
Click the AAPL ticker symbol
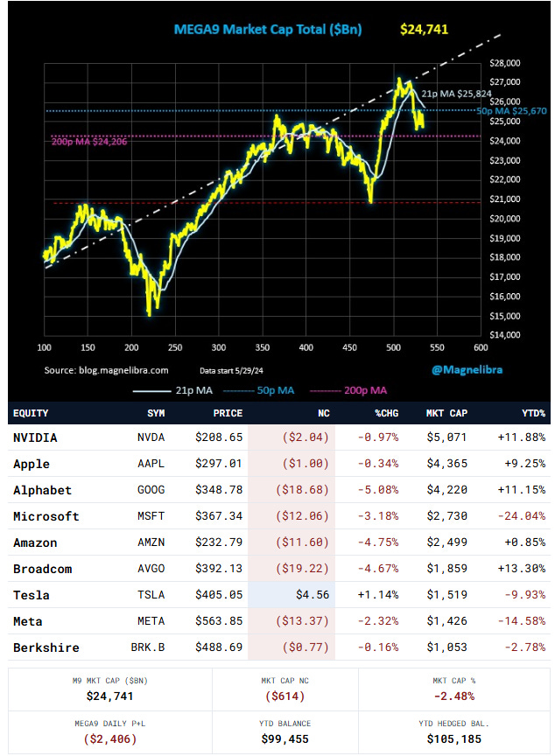[x=151, y=464]
